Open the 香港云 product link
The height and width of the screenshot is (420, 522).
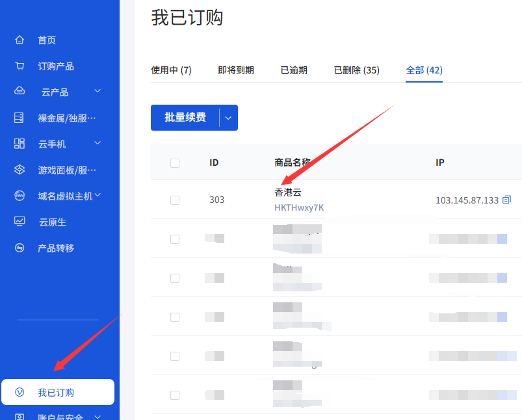click(x=288, y=192)
